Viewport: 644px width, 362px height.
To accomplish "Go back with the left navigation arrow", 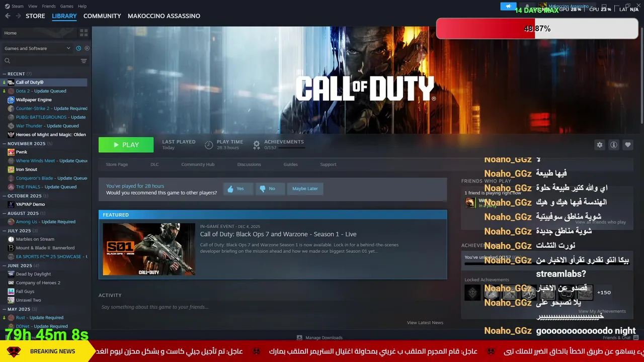I will tap(8, 16).
